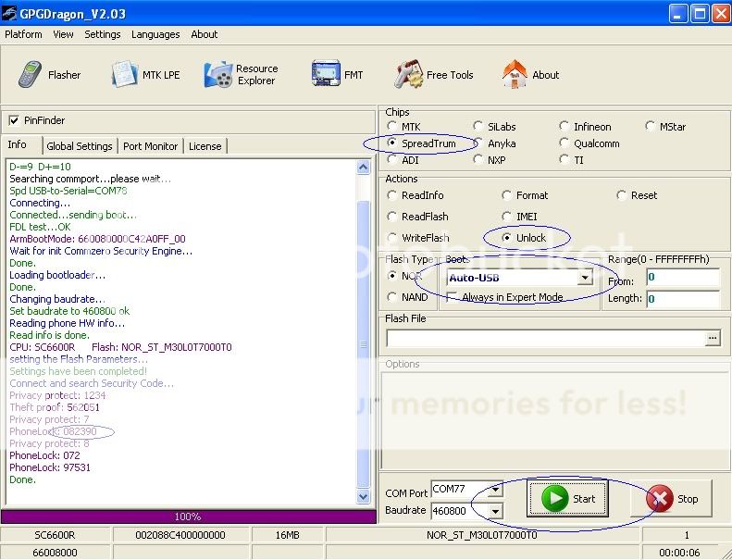Screen dimensions: 732x560
Task: Click log line 'Theft proof: 562051'
Action: (x=55, y=407)
